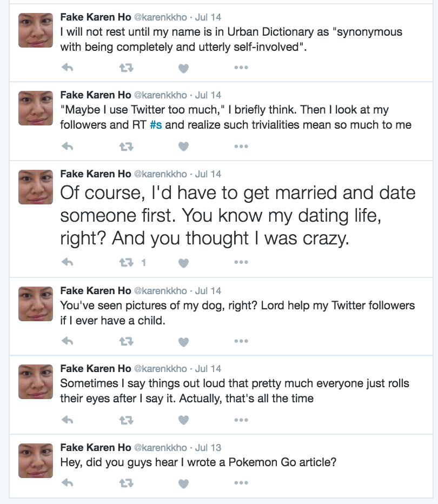Retweet the "rolls their eyes" tweet
Image resolution: width=438 pixels, height=504 pixels.
coord(126,420)
